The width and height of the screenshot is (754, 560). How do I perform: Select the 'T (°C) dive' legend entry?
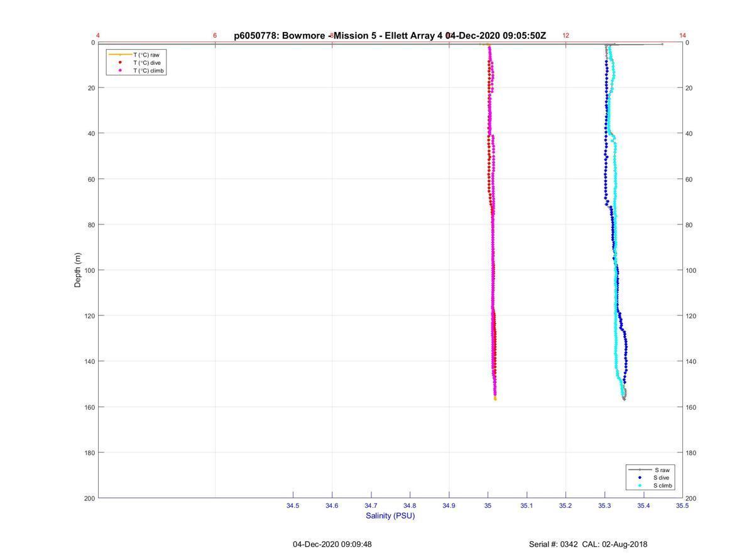(146, 63)
